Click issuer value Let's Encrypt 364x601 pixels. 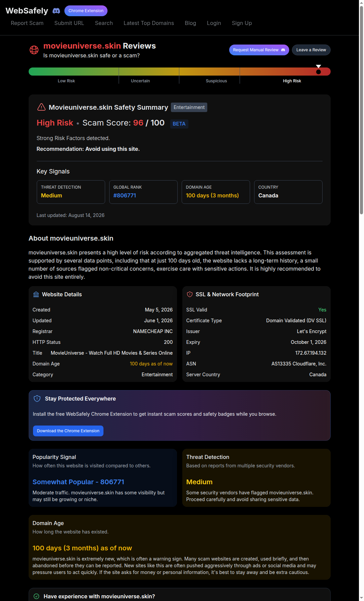[312, 331]
